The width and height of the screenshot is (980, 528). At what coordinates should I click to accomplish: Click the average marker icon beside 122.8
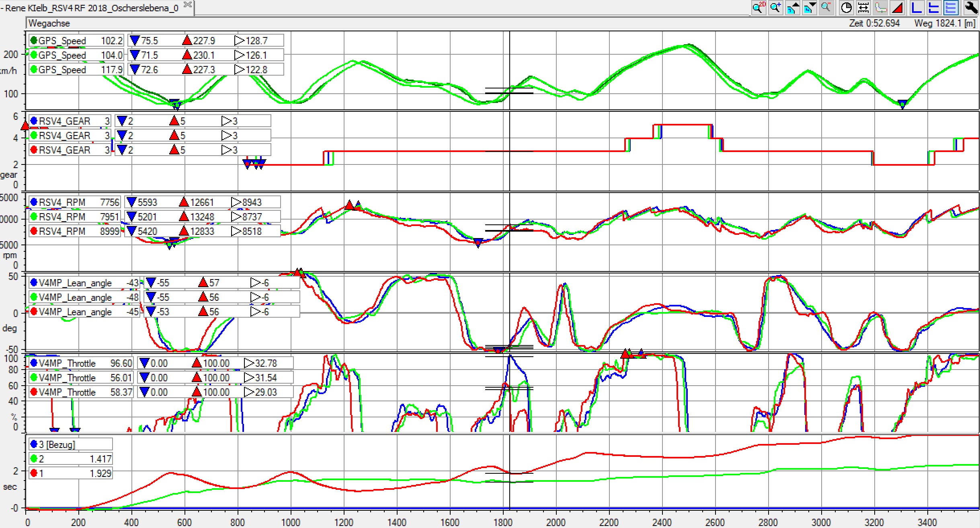click(240, 70)
